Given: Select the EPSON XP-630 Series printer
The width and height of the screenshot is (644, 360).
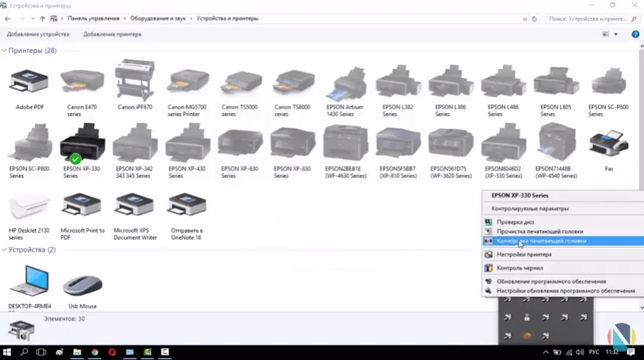Looking at the screenshot, I should click(240, 142).
